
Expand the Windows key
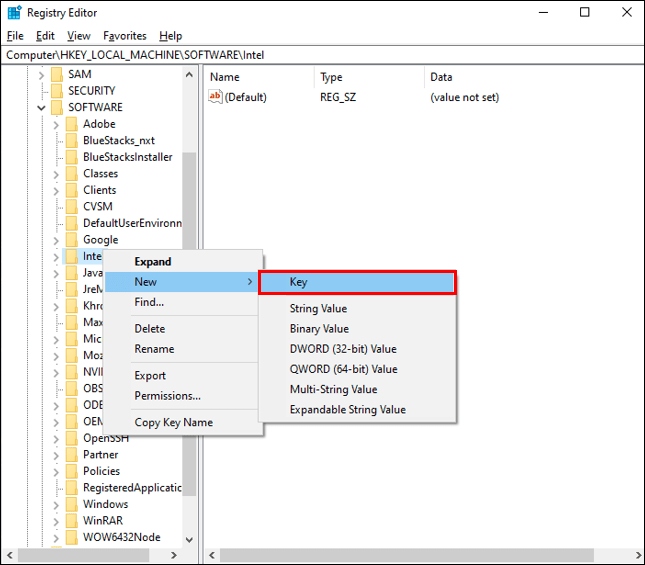(x=56, y=505)
